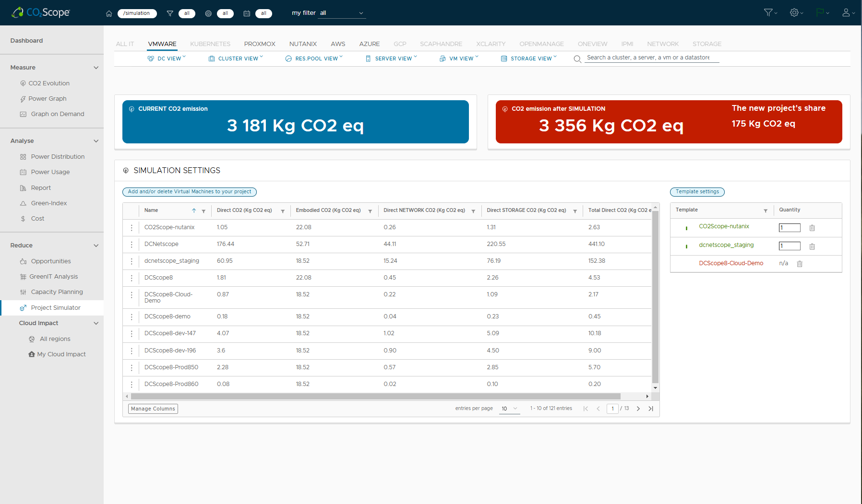Expand VM VIEW dropdown
Screen dimensions: 862x504
459,59
